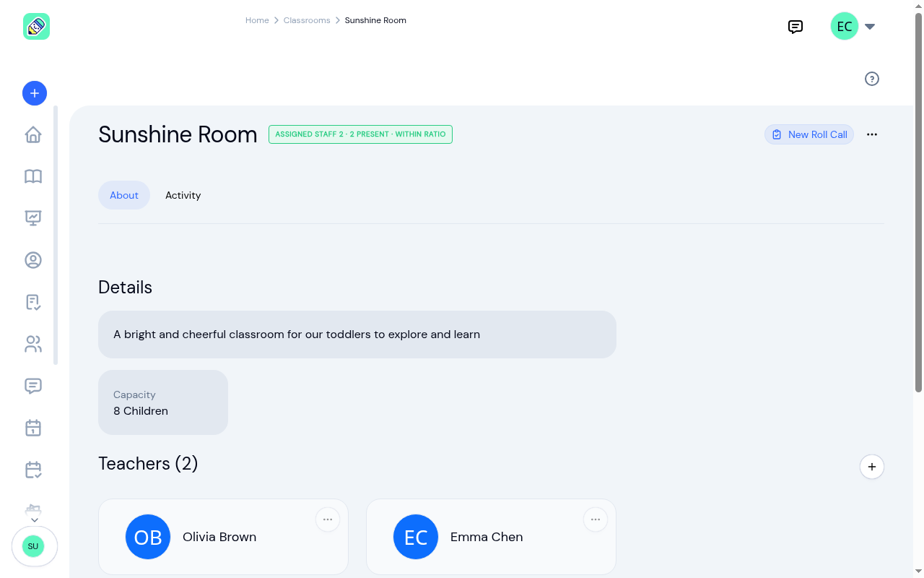Open Sunshine Room three-dot options menu
Image resolution: width=924 pixels, height=578 pixels.
872,134
